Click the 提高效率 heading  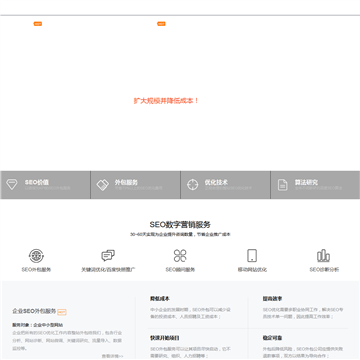[x=272, y=299]
